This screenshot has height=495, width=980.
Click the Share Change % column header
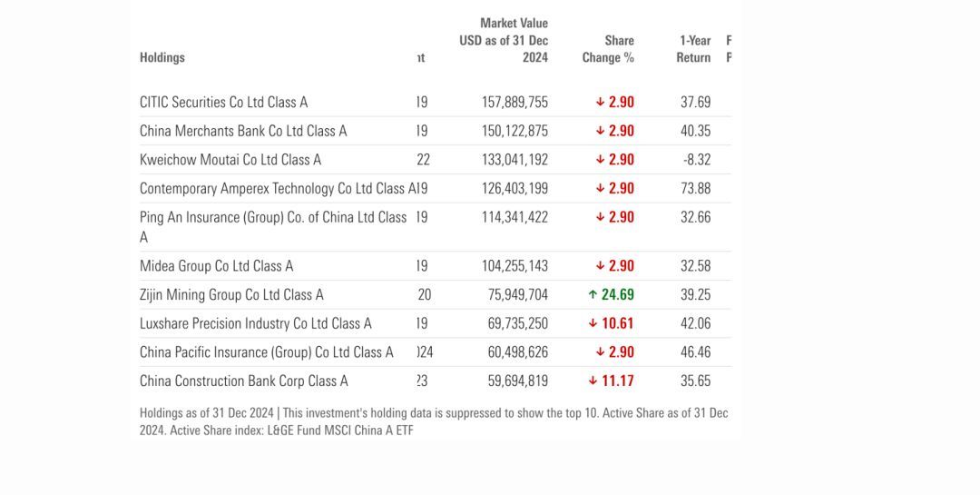608,49
